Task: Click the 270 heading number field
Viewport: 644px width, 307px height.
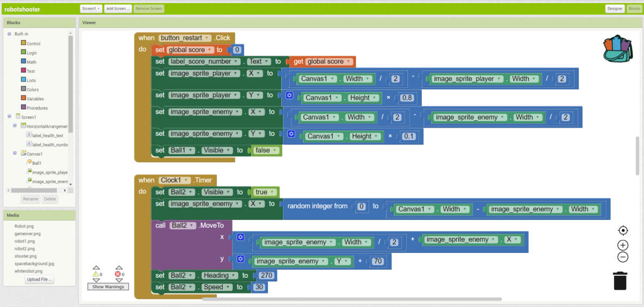Action: point(266,275)
